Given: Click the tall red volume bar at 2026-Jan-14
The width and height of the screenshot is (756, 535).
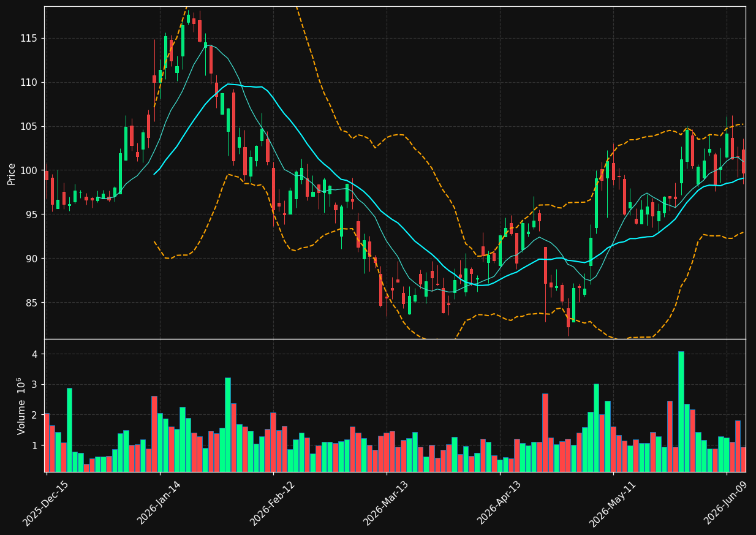Looking at the screenshot, I should click(154, 434).
